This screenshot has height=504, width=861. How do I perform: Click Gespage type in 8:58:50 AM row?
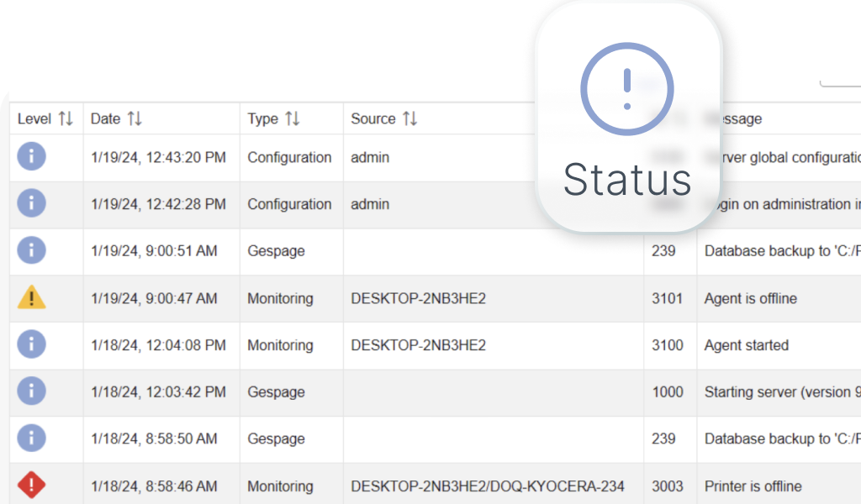pyautogui.click(x=276, y=438)
